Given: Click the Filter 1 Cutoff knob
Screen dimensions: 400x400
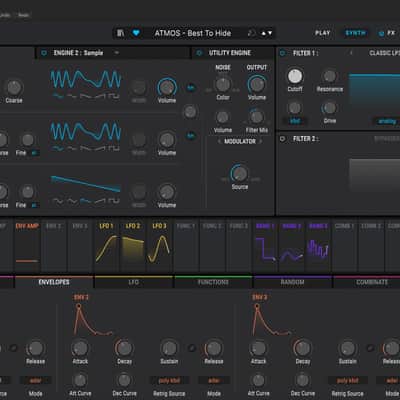Looking at the screenshot, I should pyautogui.click(x=295, y=76).
